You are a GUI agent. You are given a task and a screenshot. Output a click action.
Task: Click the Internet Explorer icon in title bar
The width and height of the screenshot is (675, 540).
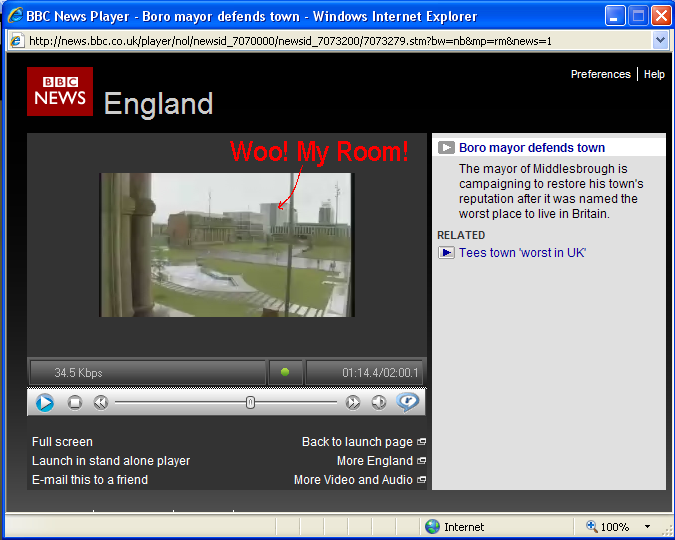coord(15,16)
